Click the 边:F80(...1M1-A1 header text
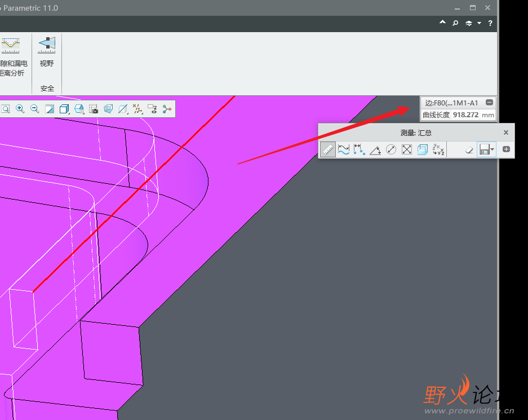This screenshot has width=528, height=420. point(451,103)
